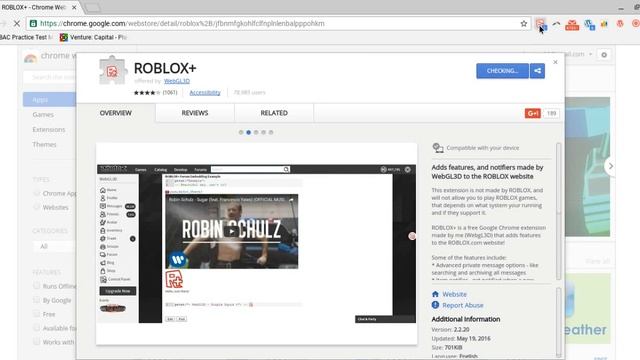Click the description panel scrollbar
This screenshot has width=640, height=360.
click(558, 211)
